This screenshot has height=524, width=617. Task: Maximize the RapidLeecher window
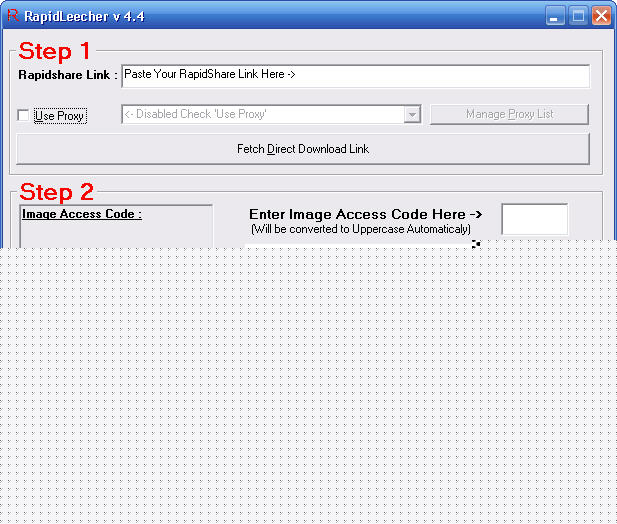point(578,16)
